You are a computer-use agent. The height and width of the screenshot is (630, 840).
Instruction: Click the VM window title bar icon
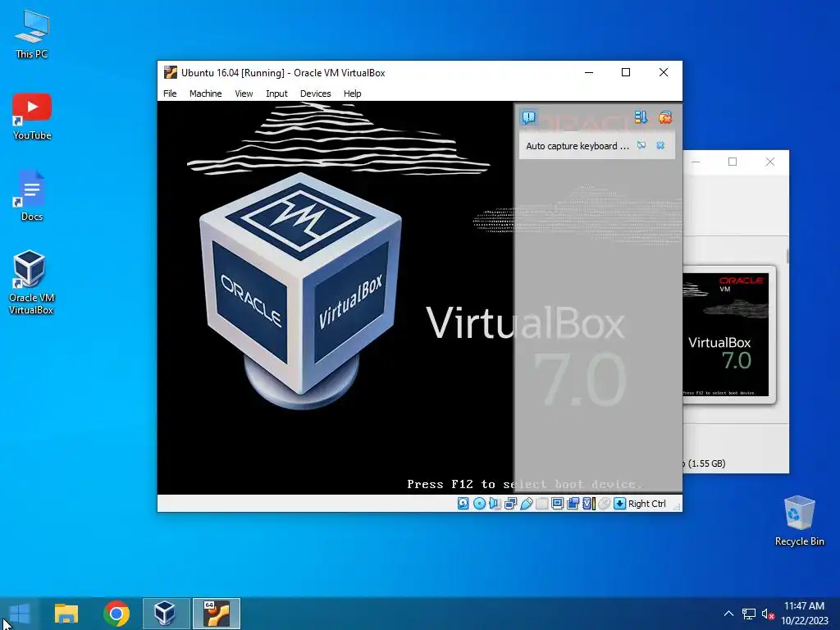(171, 72)
